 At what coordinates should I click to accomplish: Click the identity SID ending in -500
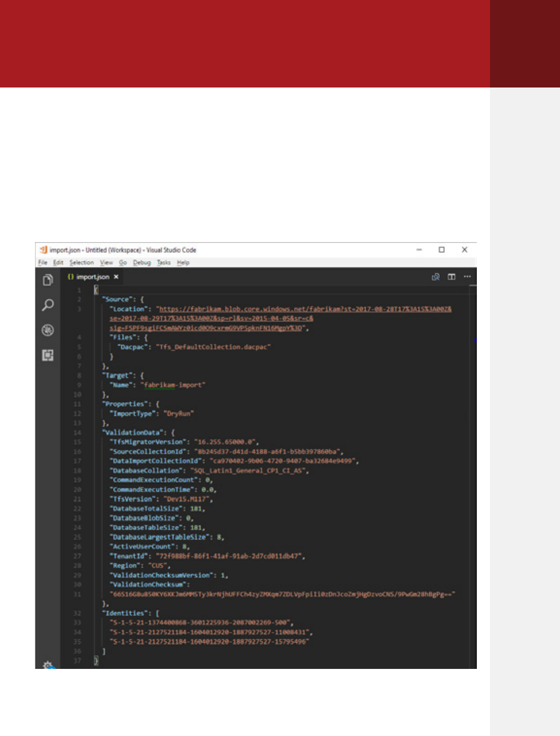pos(200,623)
